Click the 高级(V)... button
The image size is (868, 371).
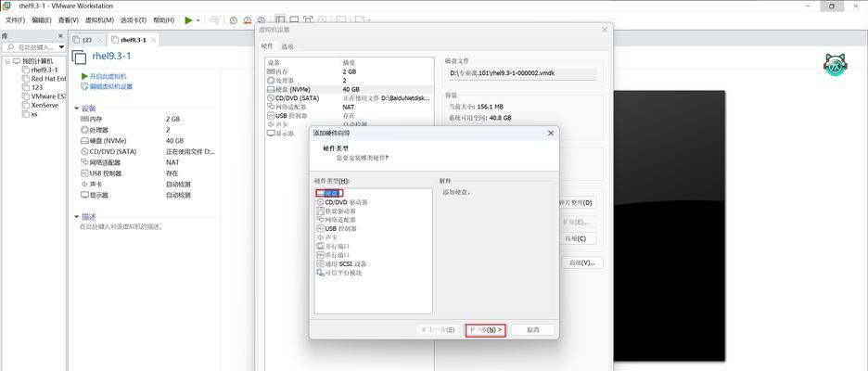(x=581, y=262)
